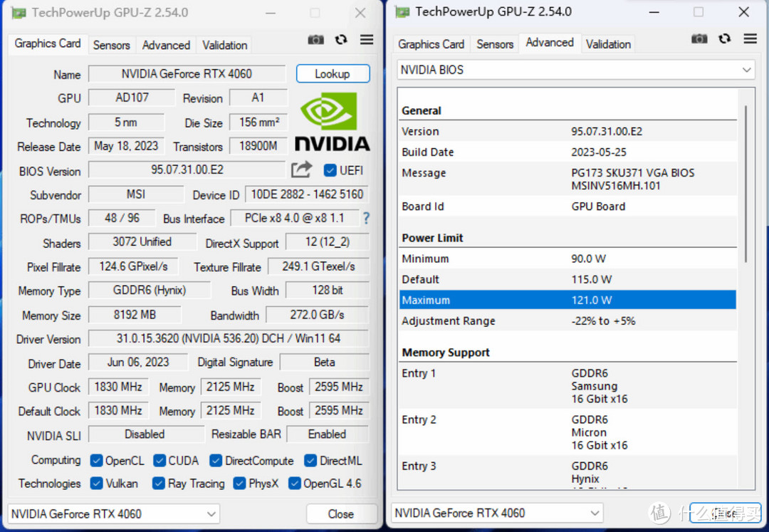
Task: Toggle the UEFI checkbox
Action: click(330, 171)
